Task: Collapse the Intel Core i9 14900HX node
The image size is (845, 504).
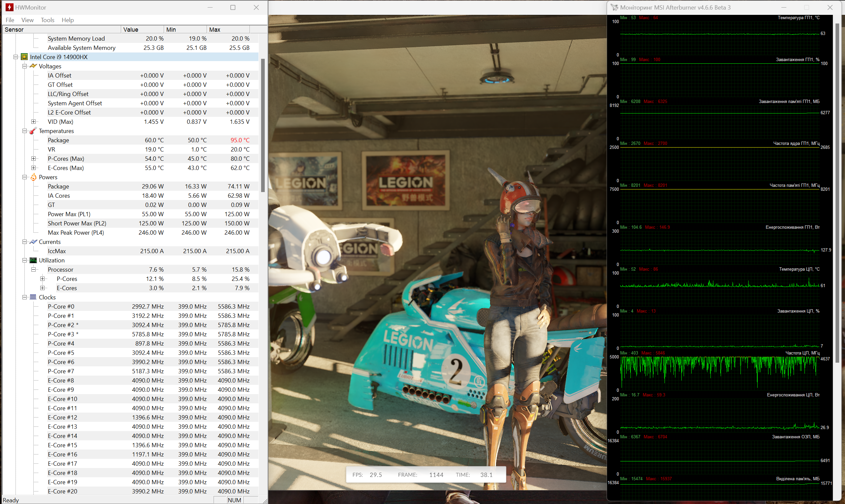Action: [x=16, y=57]
